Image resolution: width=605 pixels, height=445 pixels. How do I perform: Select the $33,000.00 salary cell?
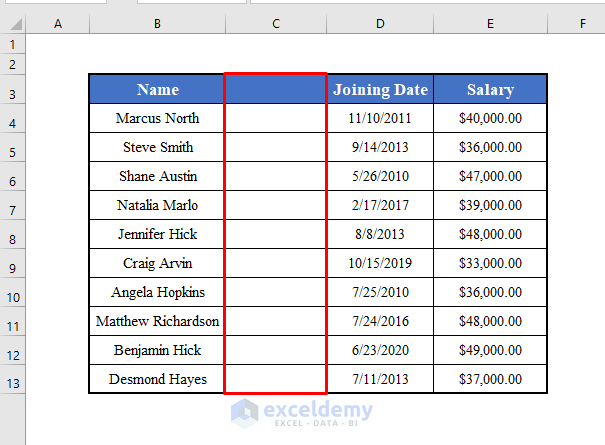point(490,263)
